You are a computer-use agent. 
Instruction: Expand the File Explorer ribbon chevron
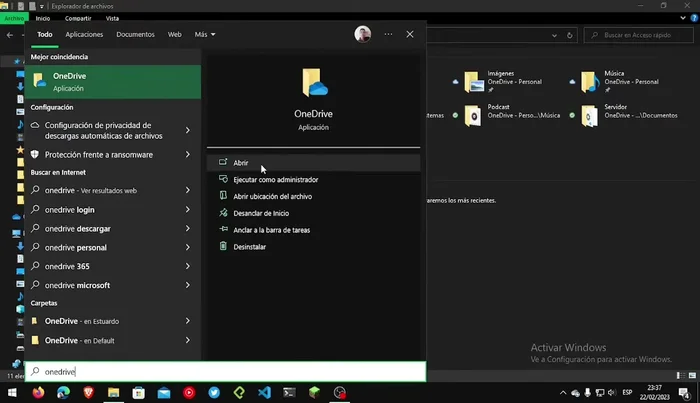683,18
